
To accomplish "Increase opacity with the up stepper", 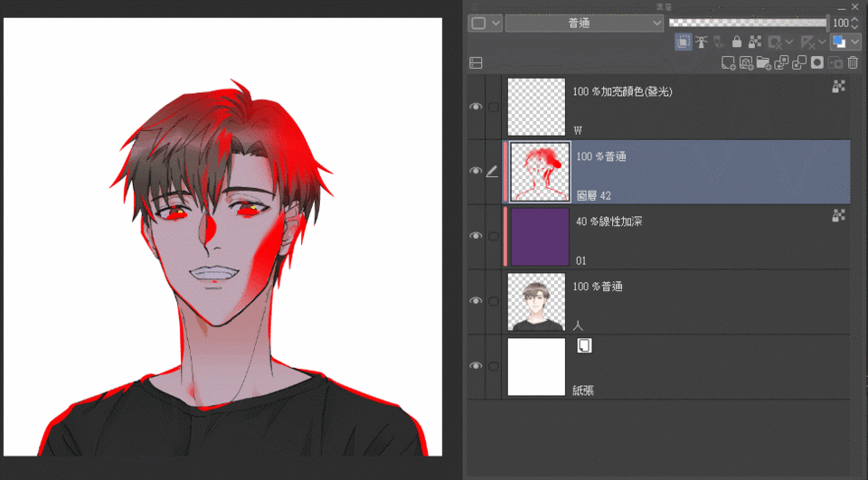I will coord(854,19).
